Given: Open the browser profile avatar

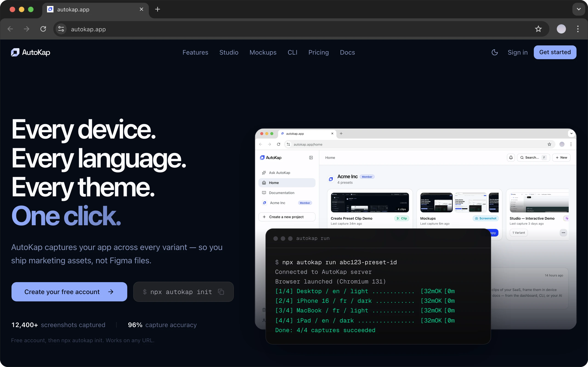Looking at the screenshot, I should [x=561, y=29].
